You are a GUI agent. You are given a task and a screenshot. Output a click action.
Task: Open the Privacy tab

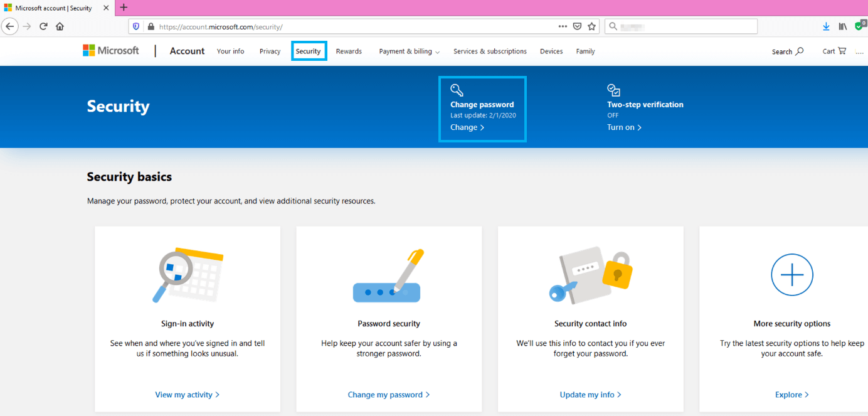click(270, 51)
